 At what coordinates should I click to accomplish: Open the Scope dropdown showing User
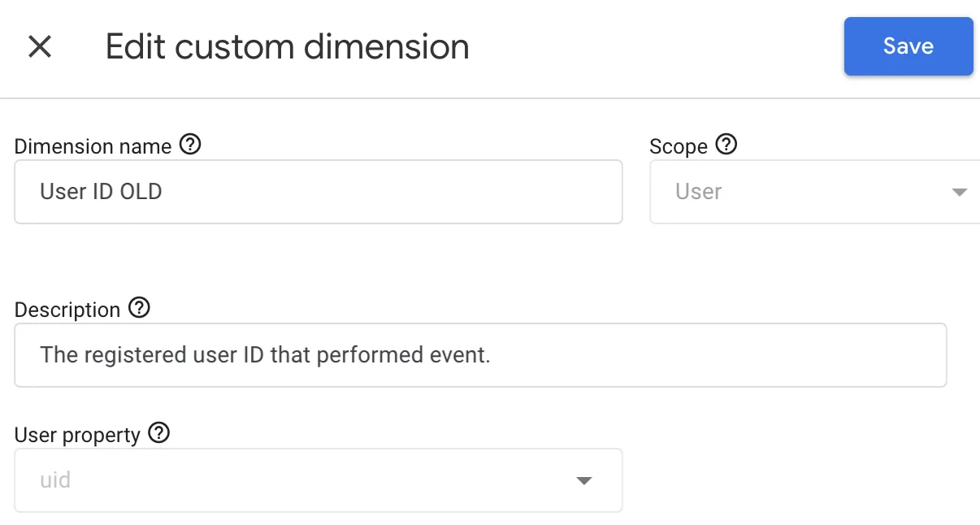point(813,192)
